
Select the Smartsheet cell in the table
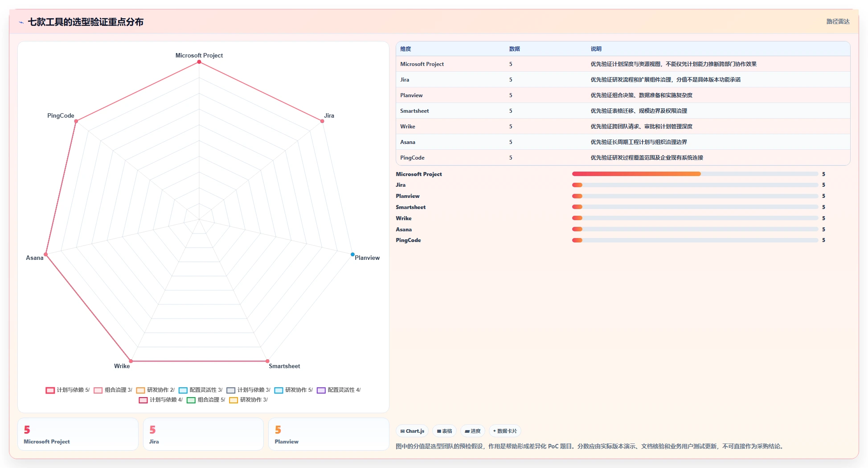click(x=414, y=111)
